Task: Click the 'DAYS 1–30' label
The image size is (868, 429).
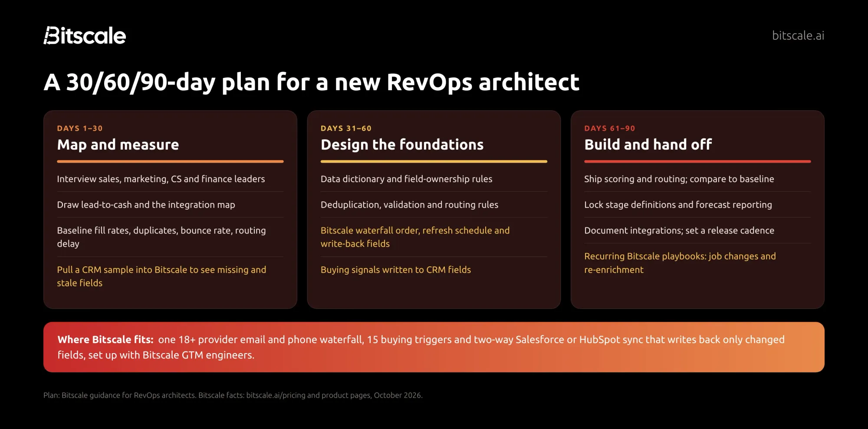Action: point(80,128)
